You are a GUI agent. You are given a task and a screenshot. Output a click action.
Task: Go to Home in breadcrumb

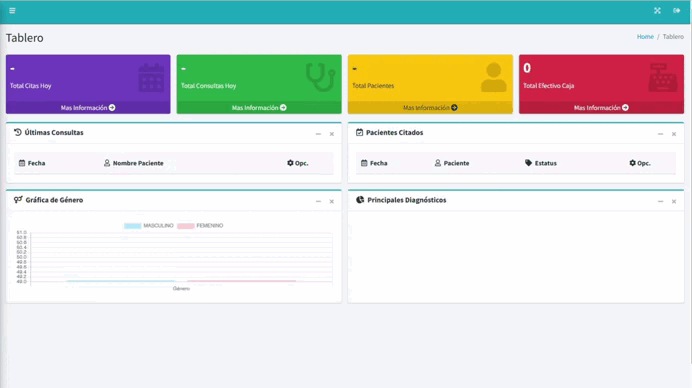[x=645, y=37]
